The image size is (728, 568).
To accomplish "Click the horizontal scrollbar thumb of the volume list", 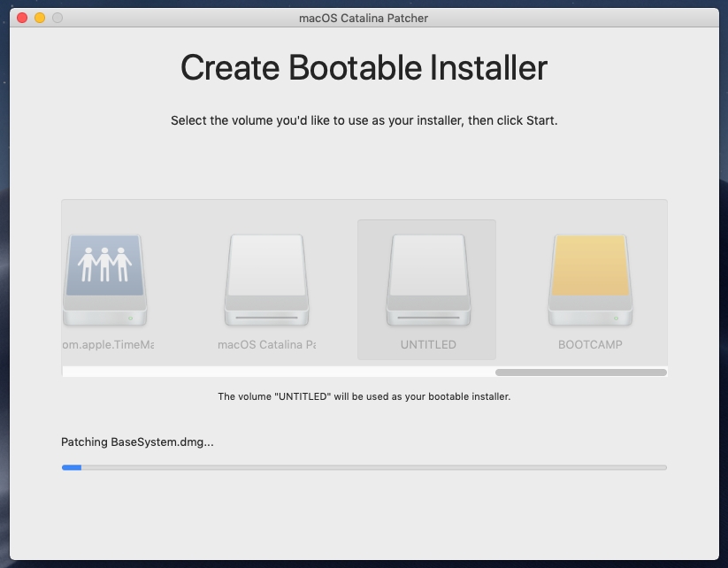I will tap(581, 372).
